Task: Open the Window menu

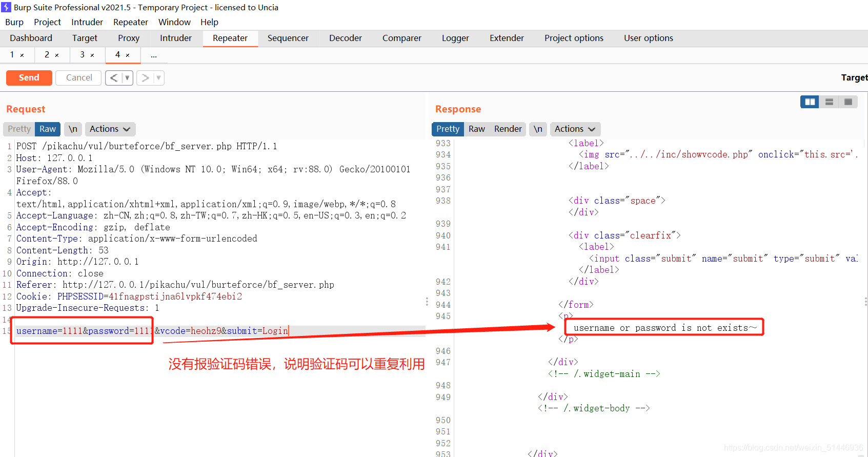Action: pos(174,22)
